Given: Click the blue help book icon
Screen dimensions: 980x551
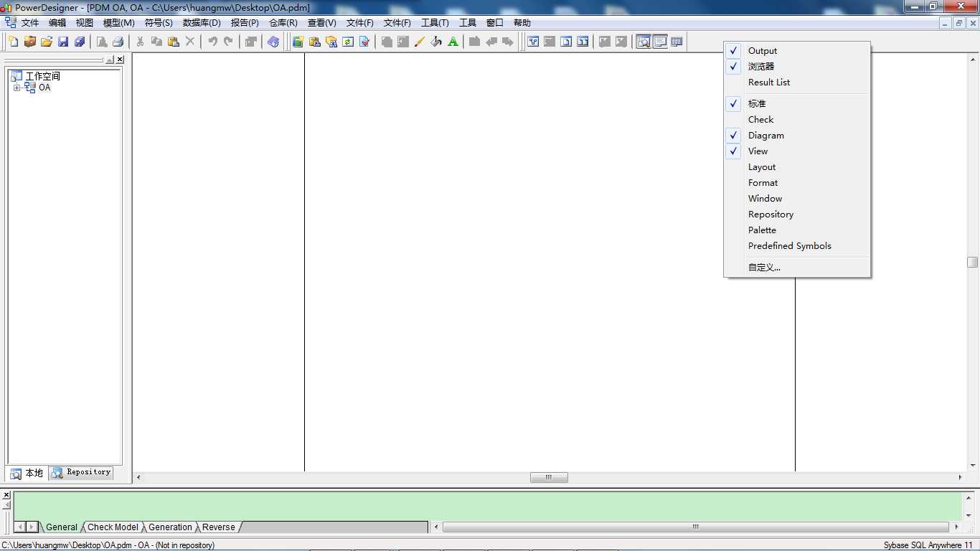Looking at the screenshot, I should click(273, 42).
